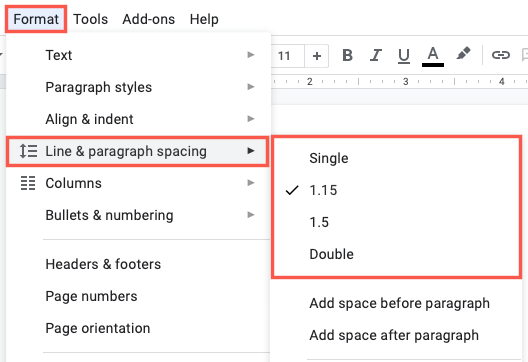The width and height of the screenshot is (528, 362).
Task: Click the columns icon beside Columns
Action: tap(28, 183)
